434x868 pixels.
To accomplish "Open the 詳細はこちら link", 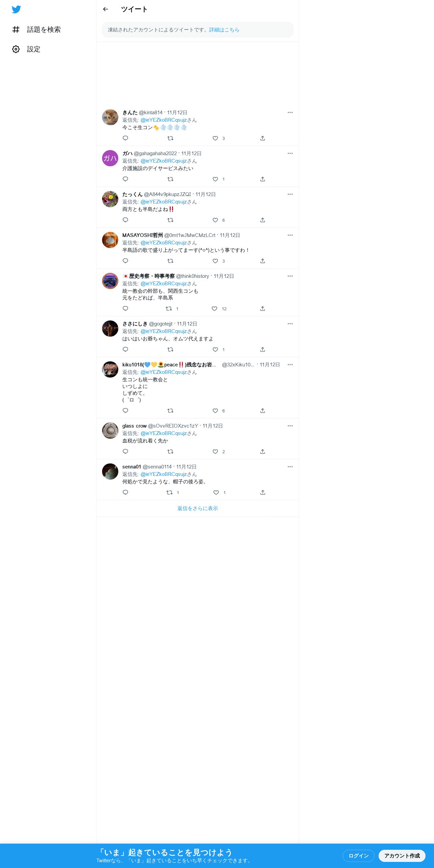I will [224, 30].
